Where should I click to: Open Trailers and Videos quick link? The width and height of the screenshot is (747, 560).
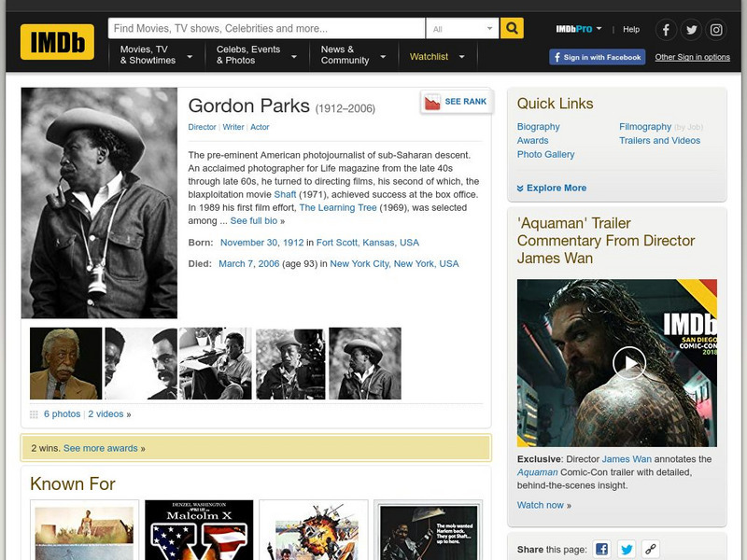tap(659, 141)
